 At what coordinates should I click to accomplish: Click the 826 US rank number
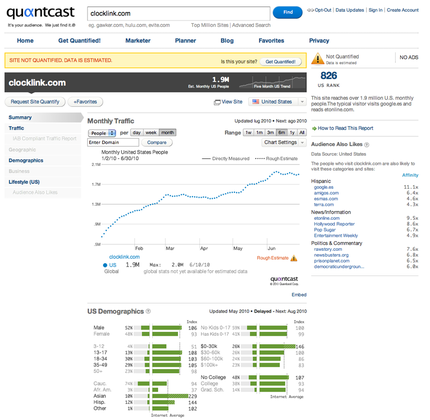click(329, 76)
